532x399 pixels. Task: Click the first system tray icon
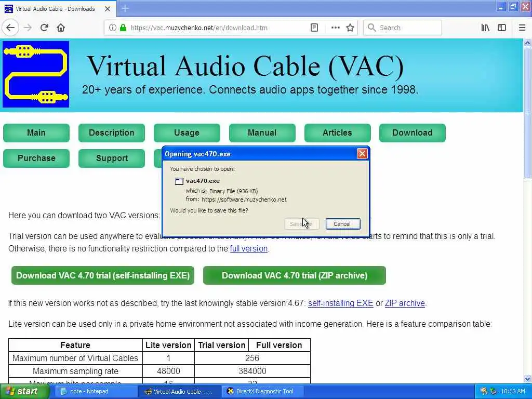tap(484, 392)
